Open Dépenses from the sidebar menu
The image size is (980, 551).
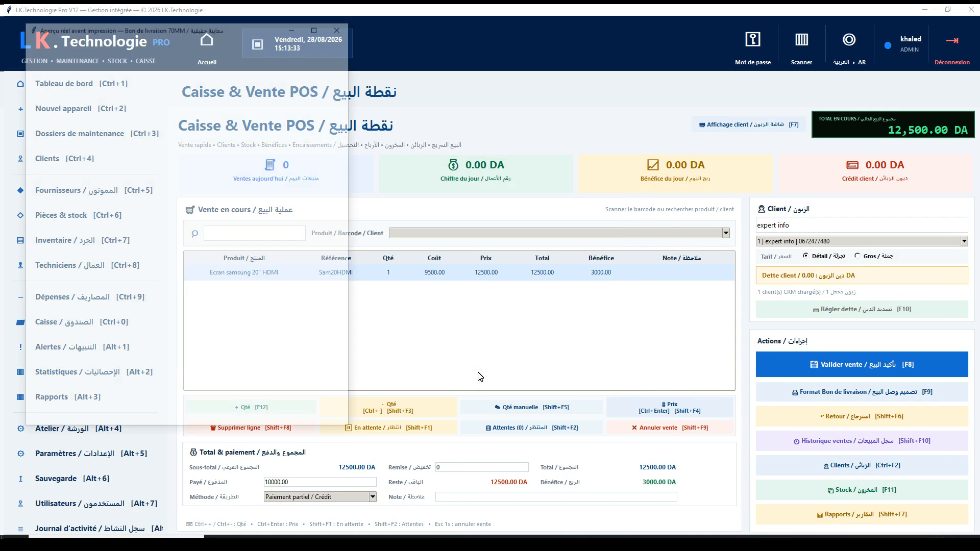pos(90,297)
